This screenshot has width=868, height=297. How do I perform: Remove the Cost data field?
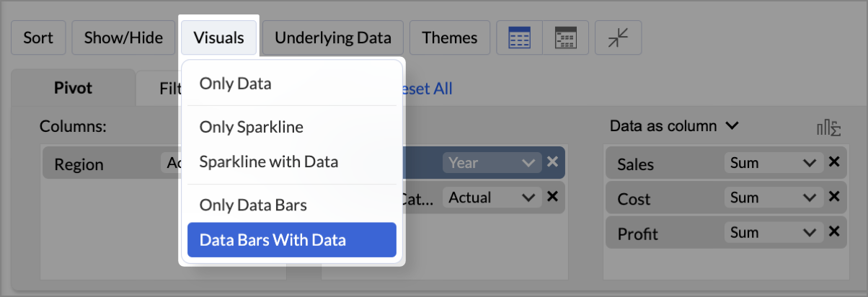point(834,198)
